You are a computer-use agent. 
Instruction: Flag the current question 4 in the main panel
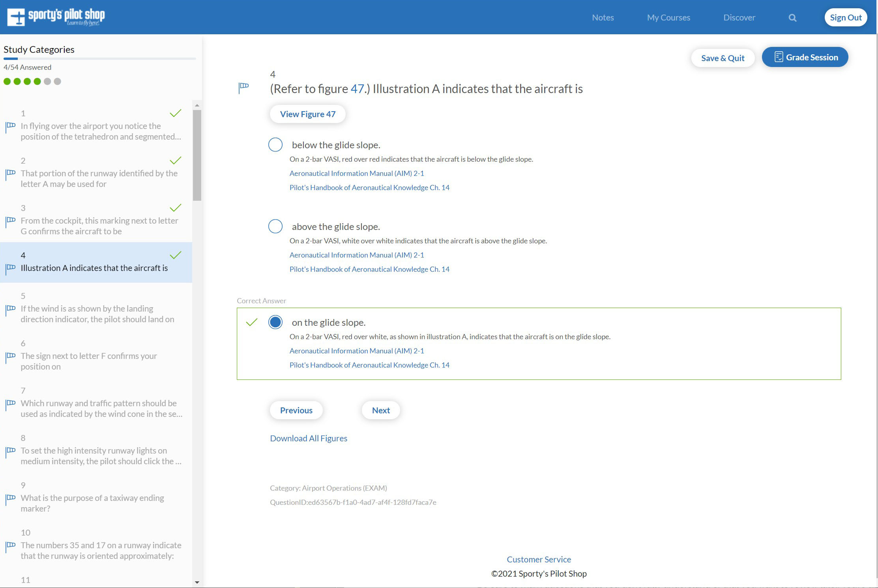[243, 87]
